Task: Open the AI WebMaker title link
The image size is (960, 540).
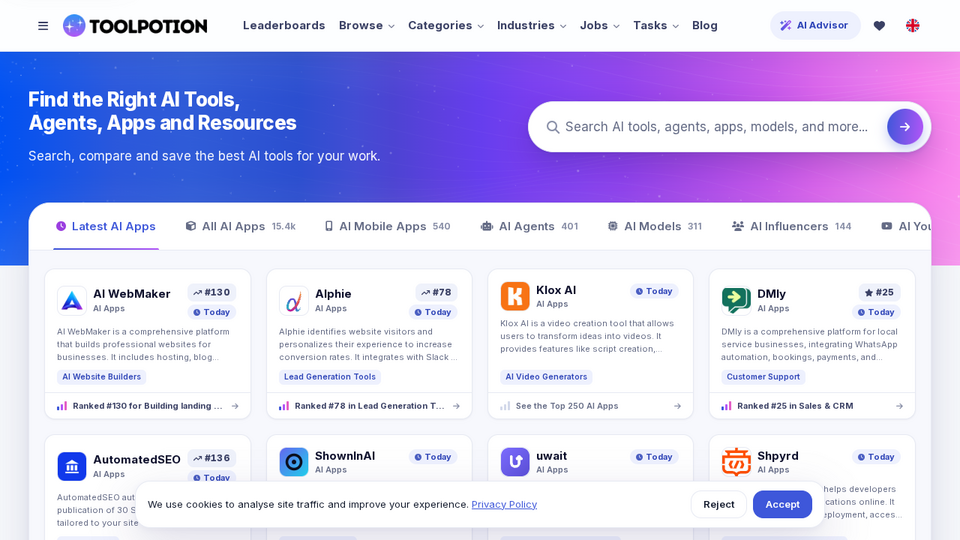Action: tap(132, 294)
